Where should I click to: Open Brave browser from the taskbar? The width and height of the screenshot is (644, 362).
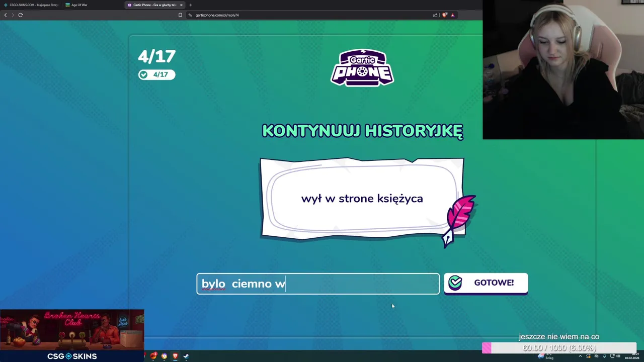pyautogui.click(x=175, y=356)
